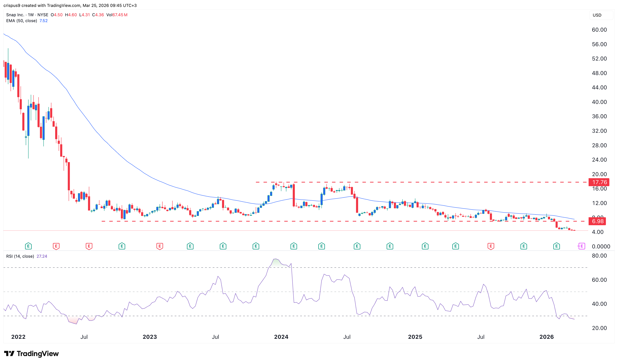Click the red earnings marker right of the 2023 label

(x=160, y=246)
